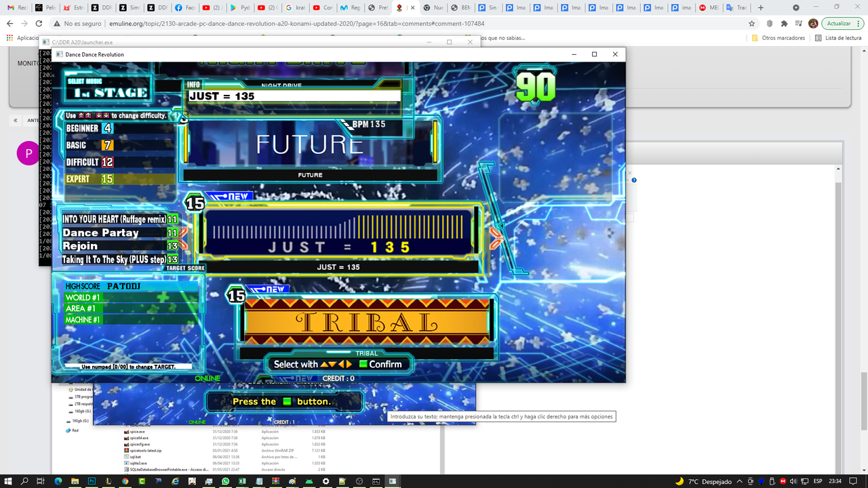Switch to the BEMANI browser tab
This screenshot has height=488, width=868.
point(461,7)
